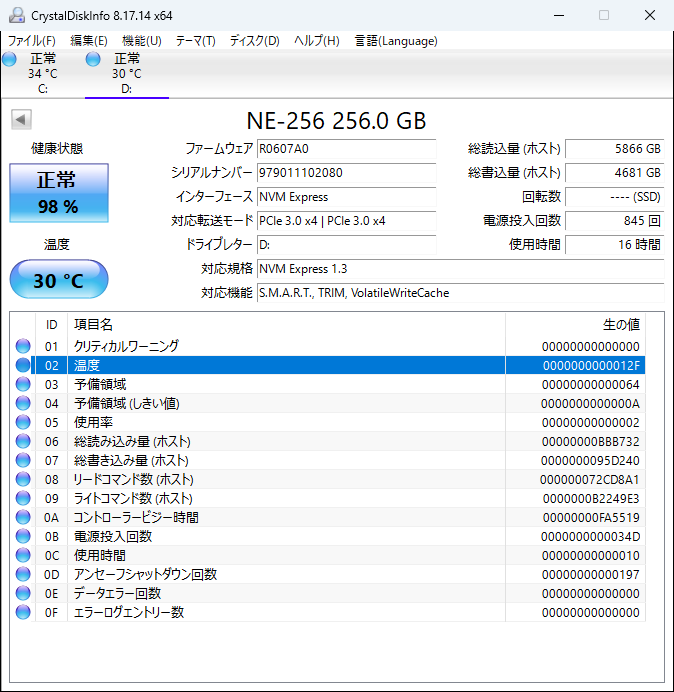Viewport: 674px width, 692px height.
Task: Click the interface field NVM Express
Action: 346,196
